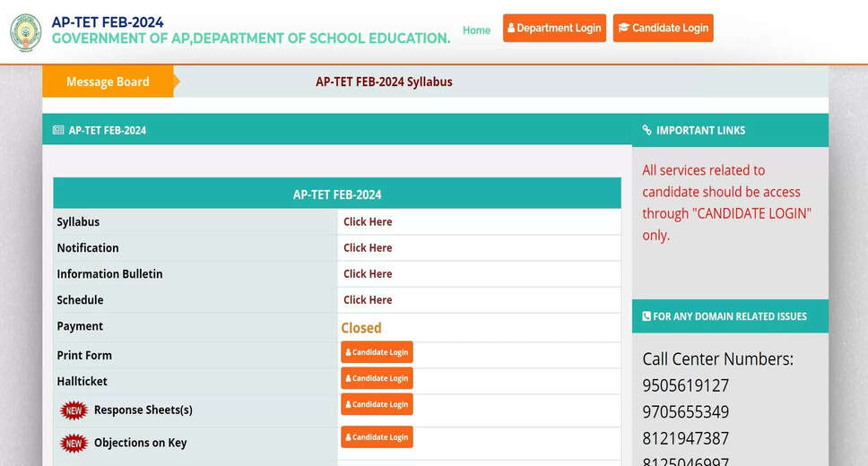The width and height of the screenshot is (868, 466).
Task: Open Candidate Login for Hallticket
Action: (x=377, y=378)
